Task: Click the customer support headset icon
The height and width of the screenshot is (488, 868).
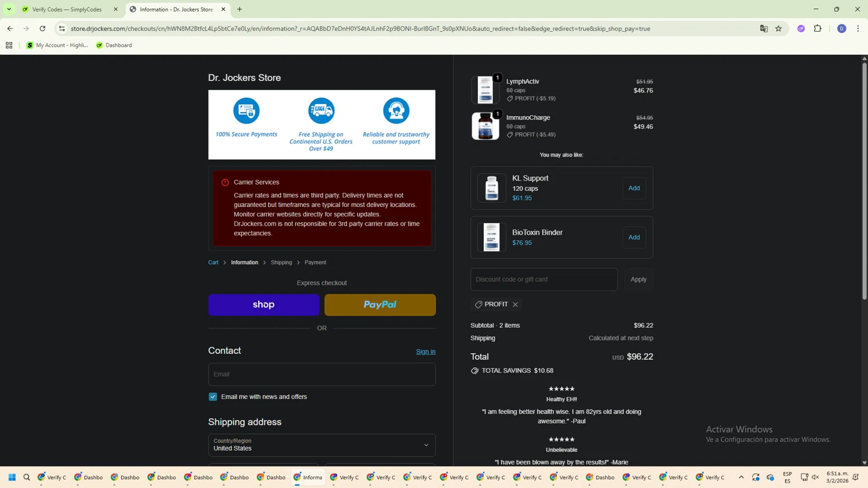Action: click(396, 110)
